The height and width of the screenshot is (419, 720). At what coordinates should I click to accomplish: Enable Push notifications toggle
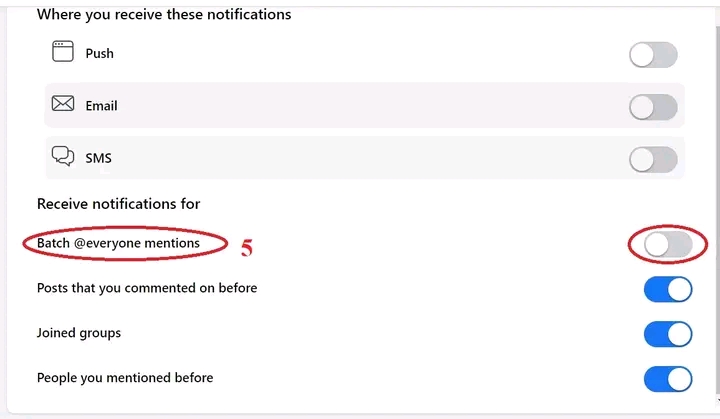[x=653, y=55]
